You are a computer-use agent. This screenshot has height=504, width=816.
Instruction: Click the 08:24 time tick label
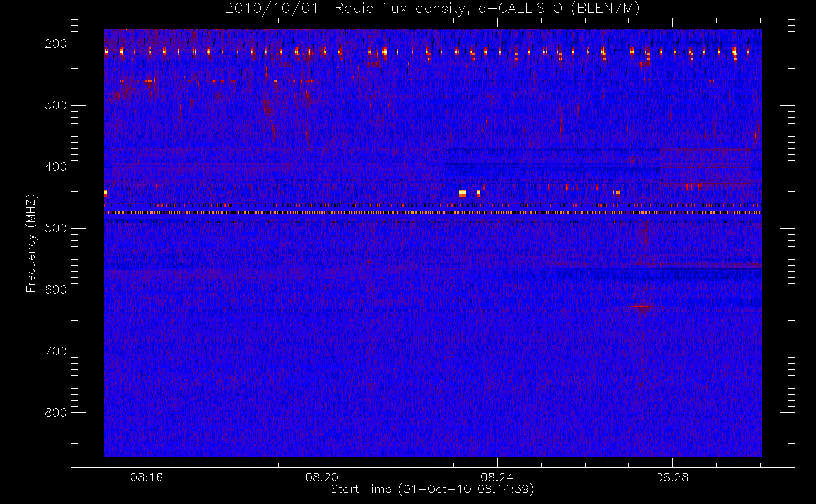click(x=497, y=477)
